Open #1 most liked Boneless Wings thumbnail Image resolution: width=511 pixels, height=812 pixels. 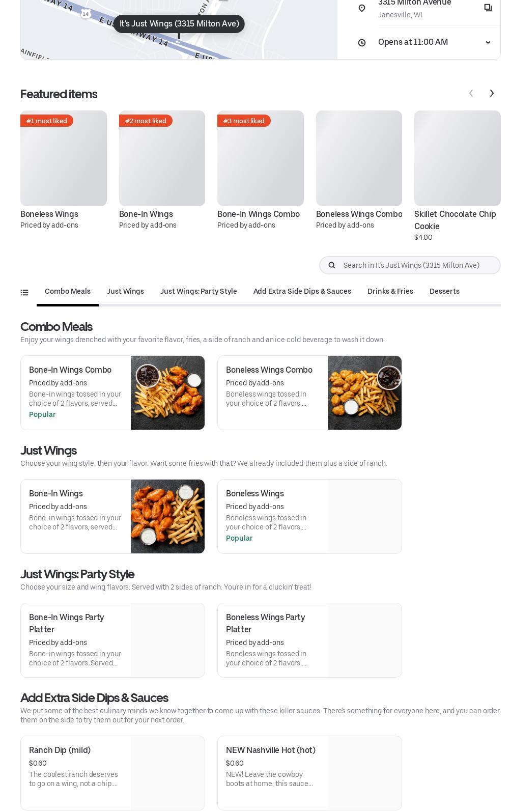[x=64, y=158]
